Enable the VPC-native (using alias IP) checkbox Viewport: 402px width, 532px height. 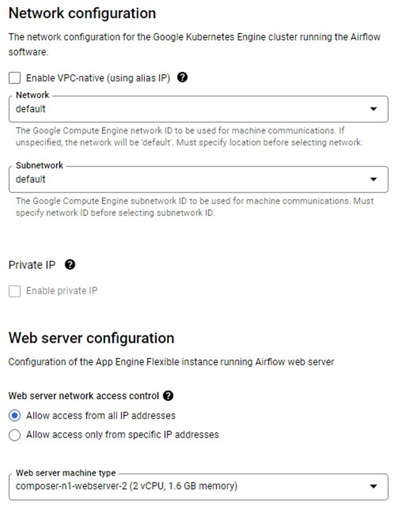[x=15, y=78]
